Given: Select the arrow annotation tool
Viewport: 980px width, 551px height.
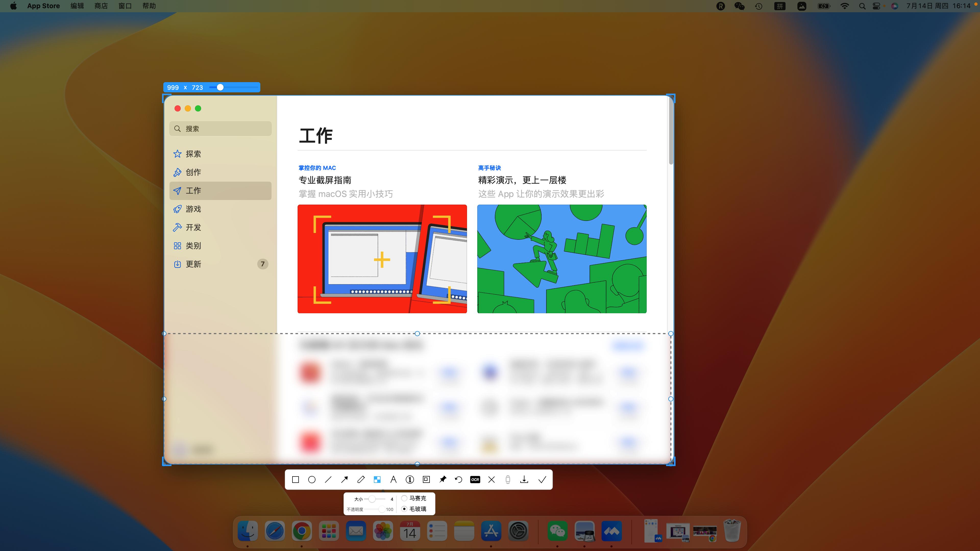Looking at the screenshot, I should [344, 480].
